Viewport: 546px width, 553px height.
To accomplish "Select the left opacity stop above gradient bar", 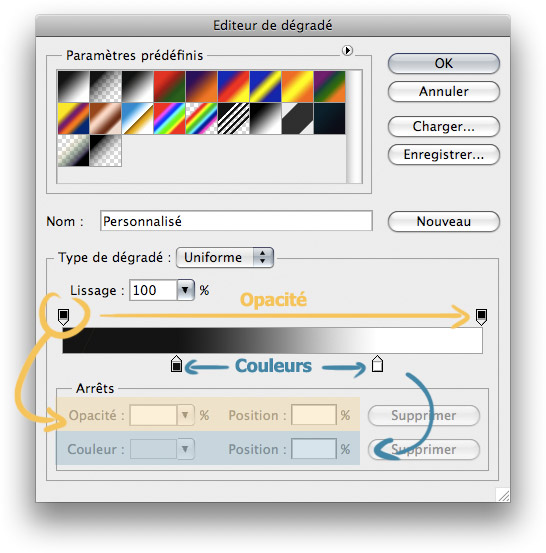I will click(x=63, y=317).
